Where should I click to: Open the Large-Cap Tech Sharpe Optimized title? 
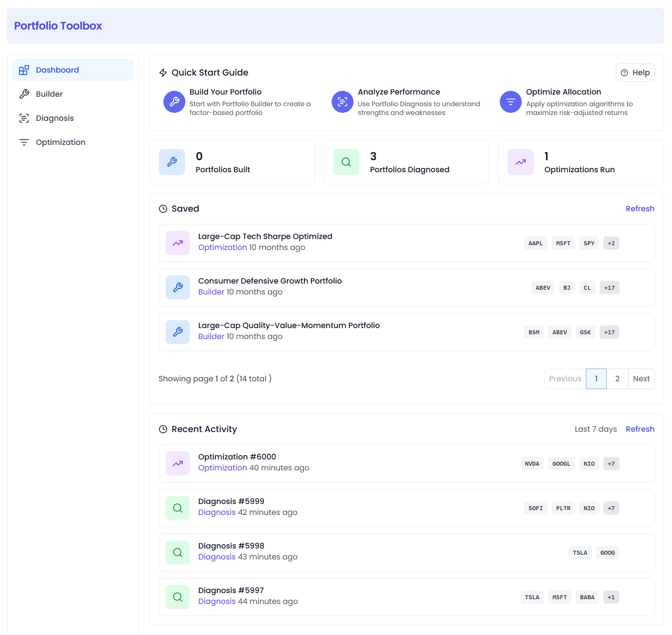(265, 236)
